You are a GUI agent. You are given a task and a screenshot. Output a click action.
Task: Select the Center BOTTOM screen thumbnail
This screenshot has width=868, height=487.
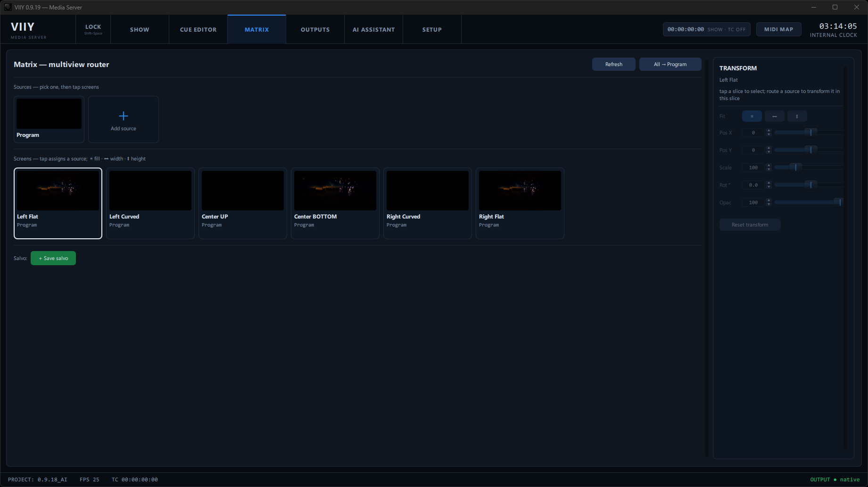click(x=335, y=191)
